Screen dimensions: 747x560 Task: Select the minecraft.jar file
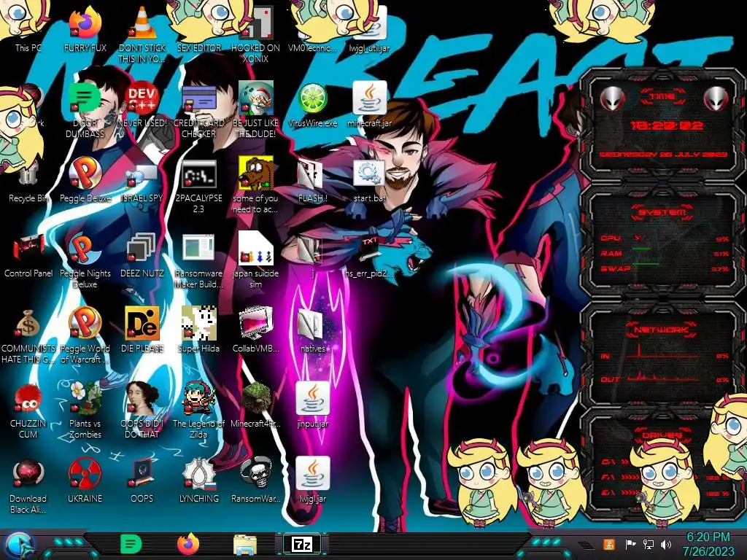click(x=369, y=105)
